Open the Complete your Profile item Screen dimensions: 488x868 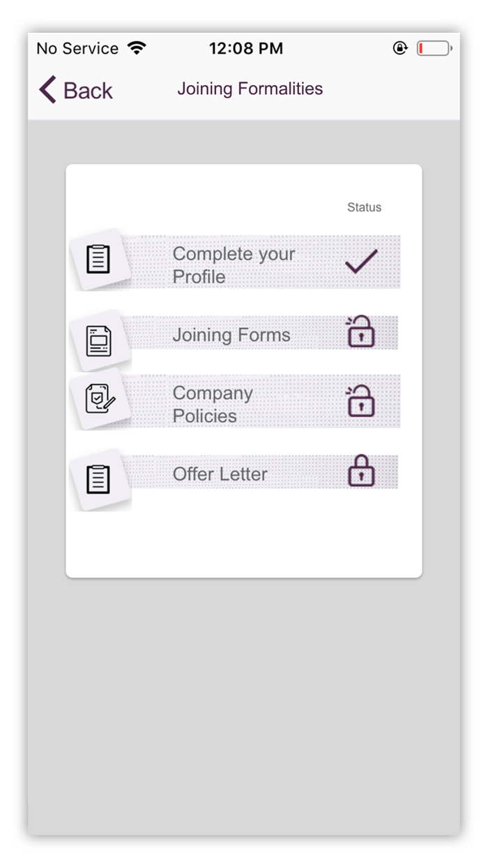click(x=234, y=265)
